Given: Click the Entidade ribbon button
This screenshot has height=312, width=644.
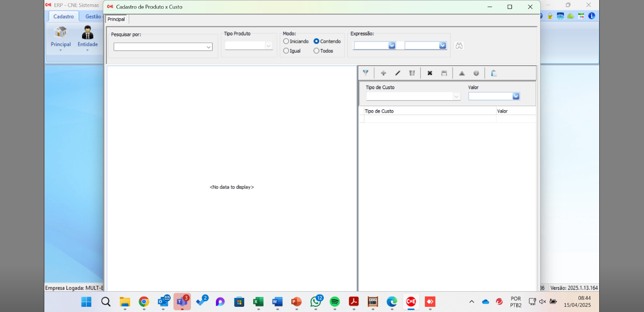Looking at the screenshot, I should (x=88, y=38).
